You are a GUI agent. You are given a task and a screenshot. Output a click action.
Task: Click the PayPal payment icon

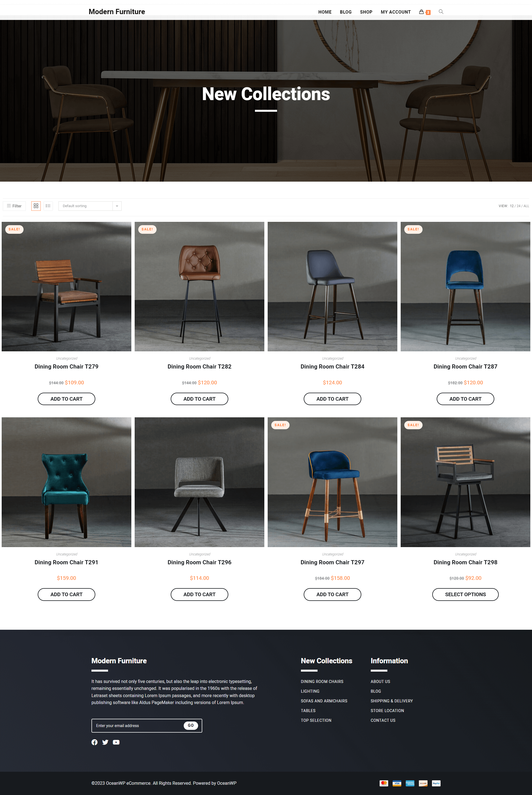coord(436,783)
